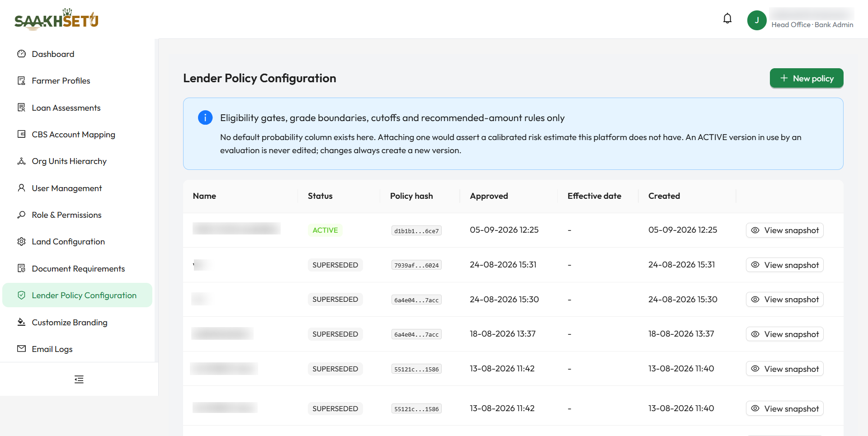Collapse the sidebar with the menu-fold icon
The image size is (868, 436).
[x=79, y=380]
